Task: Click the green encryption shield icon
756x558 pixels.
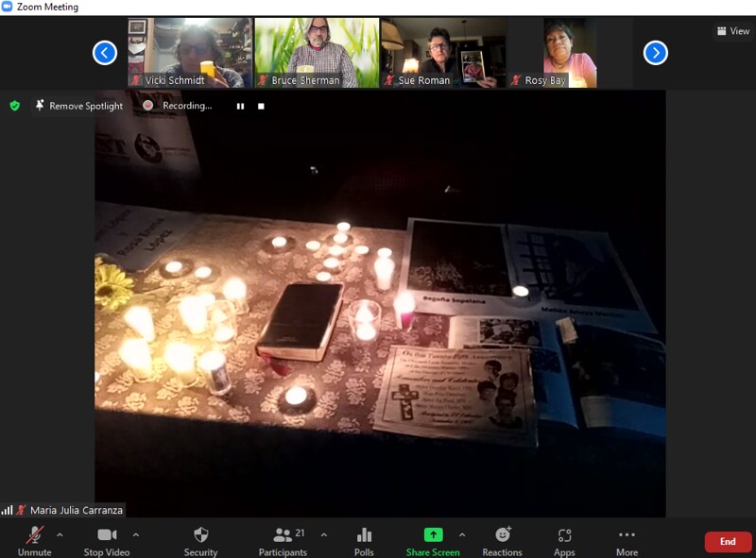Action: [14, 106]
